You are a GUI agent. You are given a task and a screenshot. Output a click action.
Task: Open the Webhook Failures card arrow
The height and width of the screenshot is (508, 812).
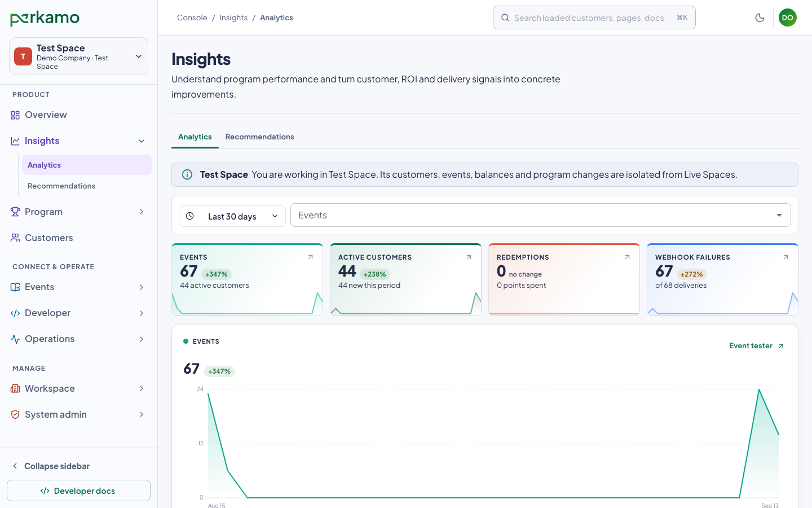(x=785, y=257)
